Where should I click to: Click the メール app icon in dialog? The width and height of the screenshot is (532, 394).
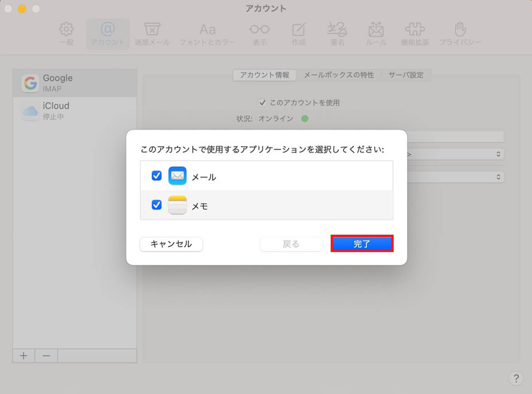coord(177,176)
